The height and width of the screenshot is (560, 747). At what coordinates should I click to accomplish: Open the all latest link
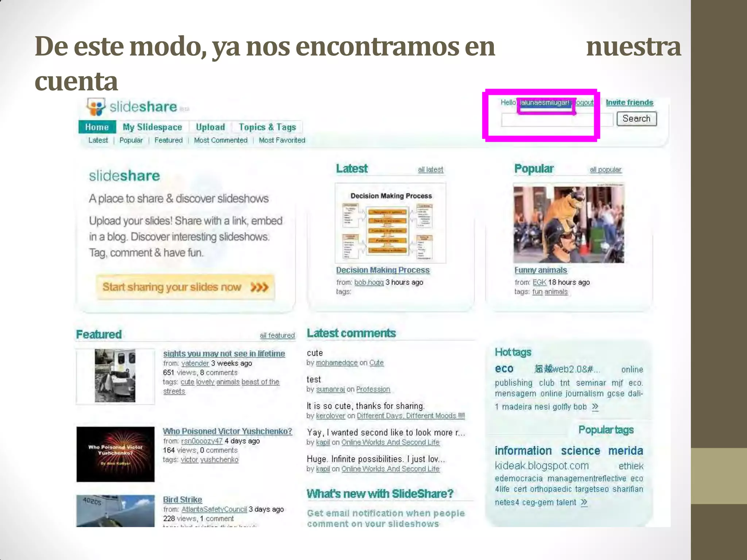[430, 170]
